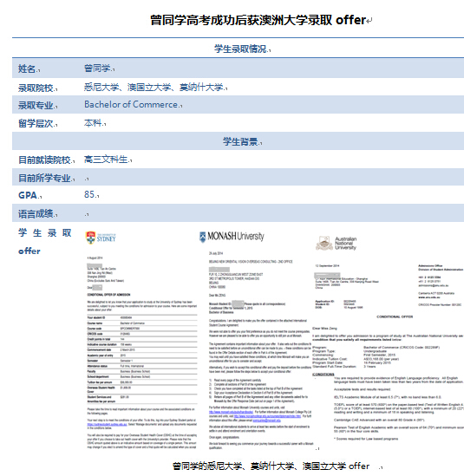The image size is (464, 476).
Task: Select the Bachelor of Commerce value
Action: 131,104
